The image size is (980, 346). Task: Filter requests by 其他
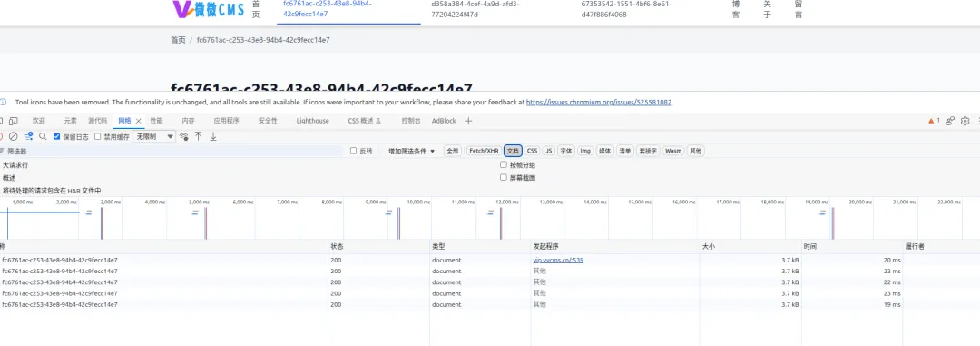click(x=696, y=151)
